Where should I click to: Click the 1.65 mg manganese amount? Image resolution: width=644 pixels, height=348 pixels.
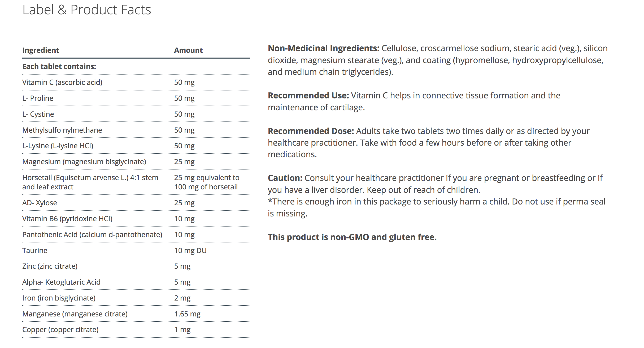tap(187, 314)
